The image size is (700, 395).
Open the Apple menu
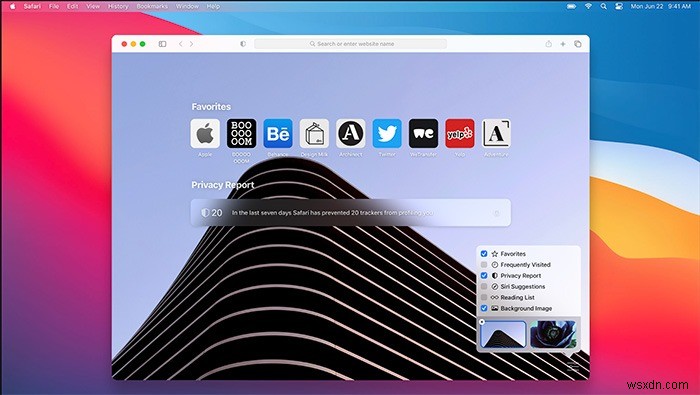(12, 6)
